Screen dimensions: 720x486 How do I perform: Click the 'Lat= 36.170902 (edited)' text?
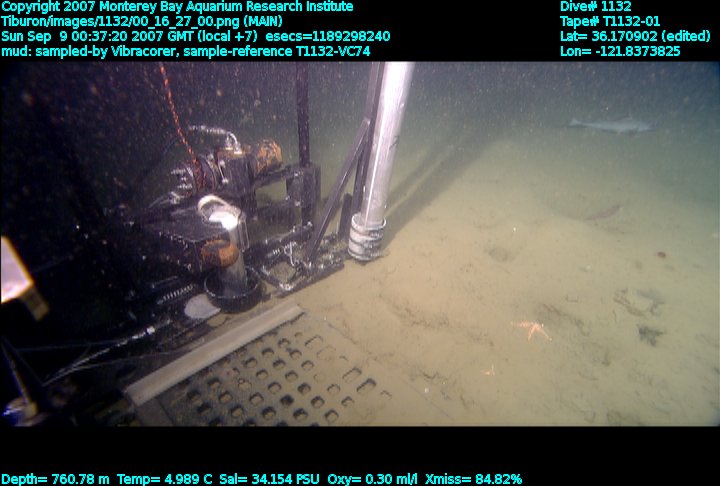[635, 36]
